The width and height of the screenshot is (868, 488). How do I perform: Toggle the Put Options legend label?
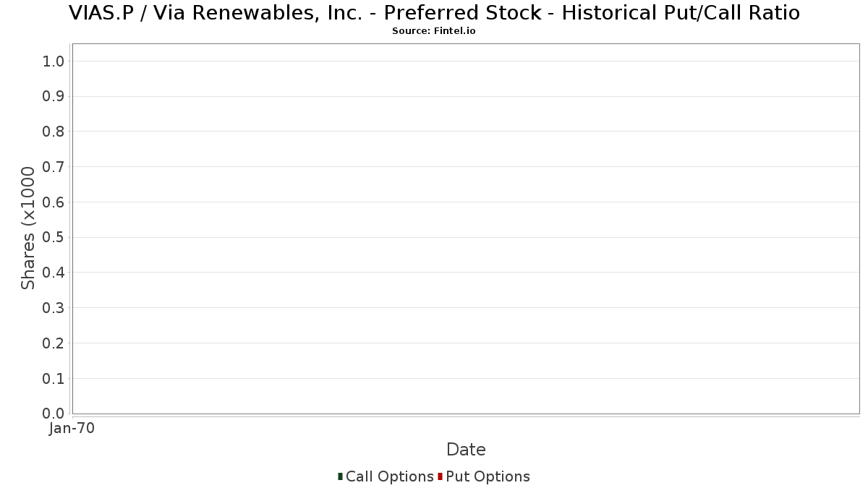[488, 476]
